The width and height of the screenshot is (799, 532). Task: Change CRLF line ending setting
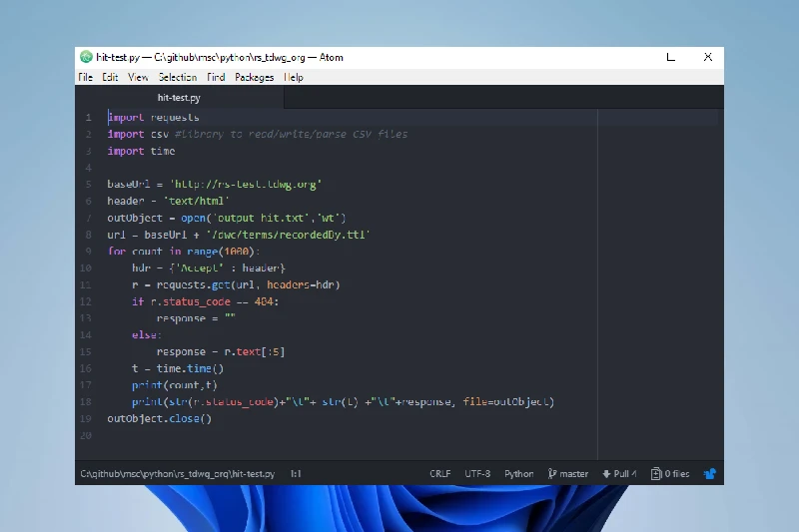pyautogui.click(x=440, y=474)
